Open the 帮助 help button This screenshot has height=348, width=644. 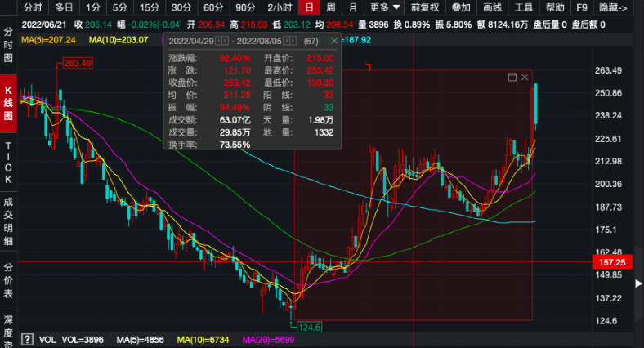click(x=555, y=7)
